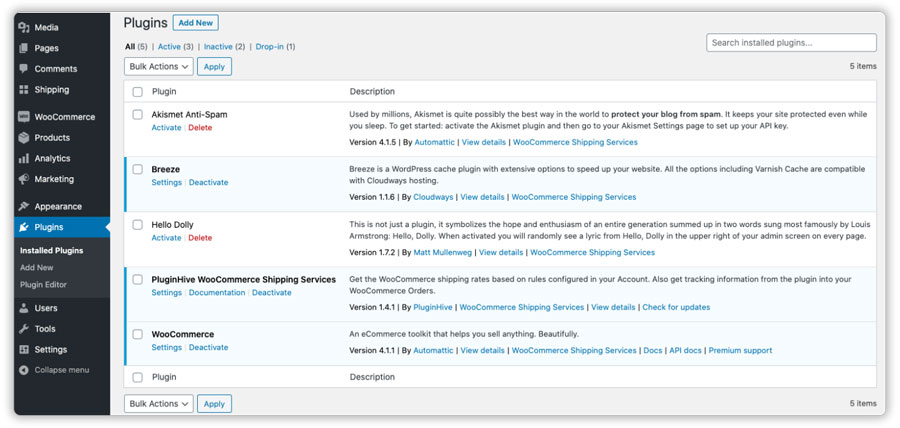Viewport: 900px width, 428px height.
Task: Click the Automattic author link for Akismet
Action: click(434, 142)
